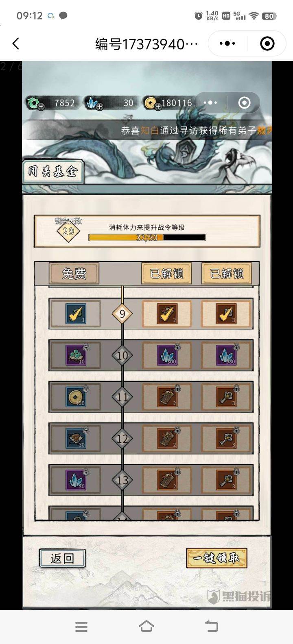Select level 11 free coin reward 400
The width and height of the screenshot is (293, 644).
tap(76, 397)
